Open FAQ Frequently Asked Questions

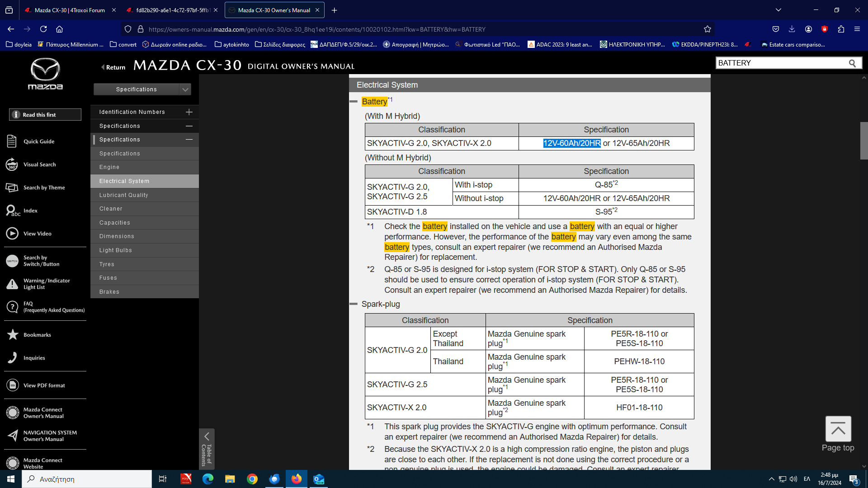click(x=45, y=307)
